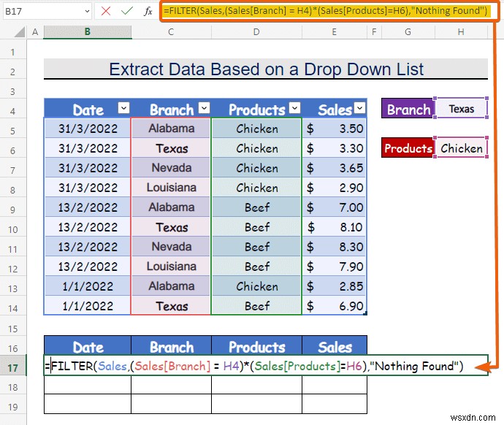Select the sales value 7.00
This screenshot has width=504, height=425.
coord(335,207)
